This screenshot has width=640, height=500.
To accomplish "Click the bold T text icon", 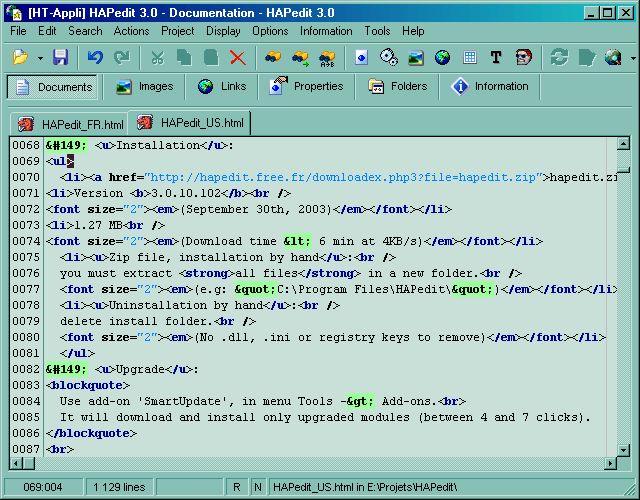I will coord(496,57).
